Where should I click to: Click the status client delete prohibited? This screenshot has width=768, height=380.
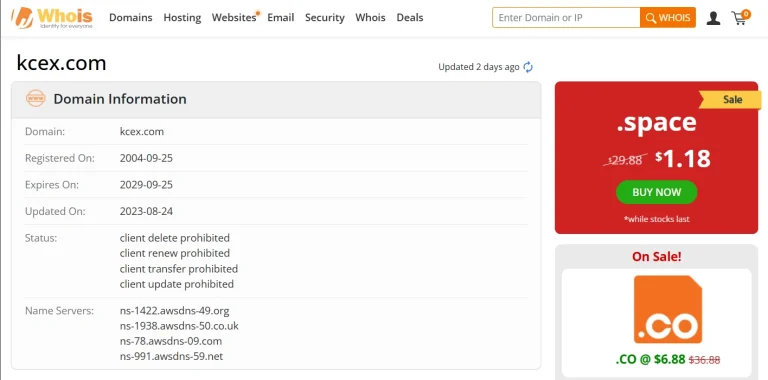[x=175, y=238]
